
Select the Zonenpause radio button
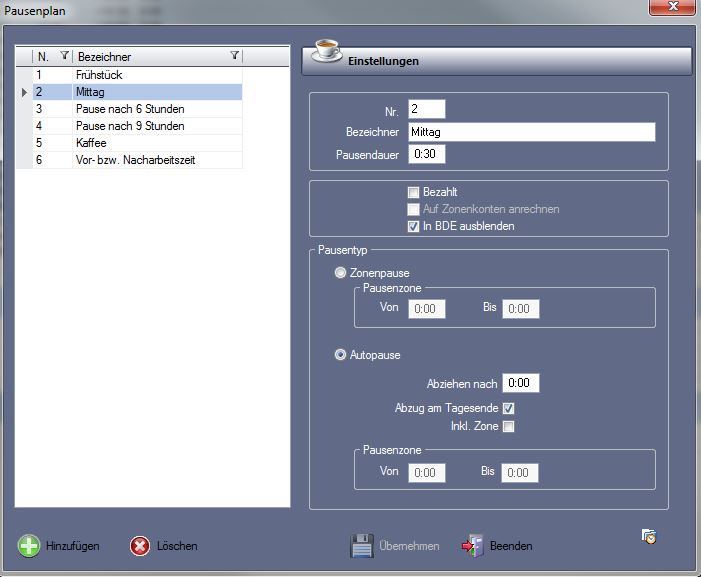point(342,273)
